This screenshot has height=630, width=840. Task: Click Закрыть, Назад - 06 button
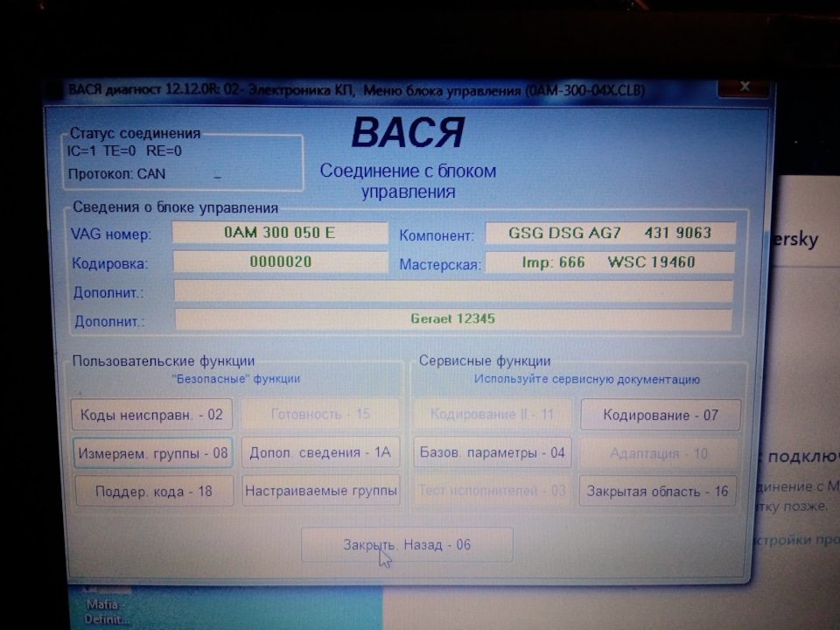coord(407,545)
